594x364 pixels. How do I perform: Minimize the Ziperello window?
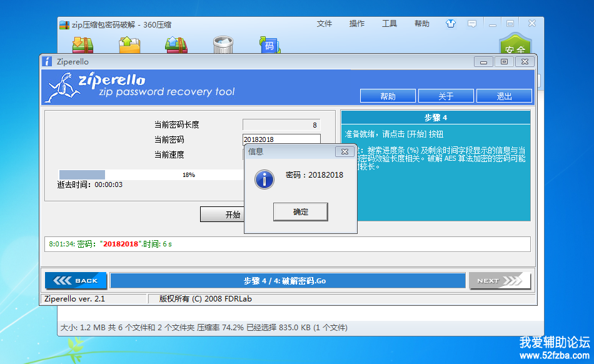point(483,62)
